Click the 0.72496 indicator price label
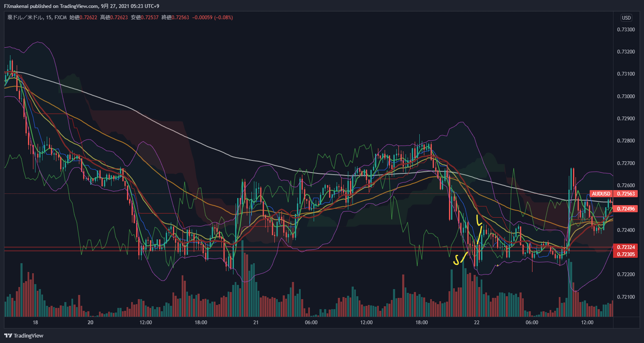The image size is (644, 343). 626,209
